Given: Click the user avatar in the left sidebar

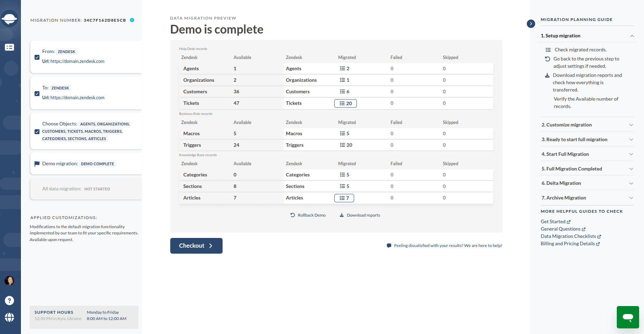Looking at the screenshot, I should (9, 281).
